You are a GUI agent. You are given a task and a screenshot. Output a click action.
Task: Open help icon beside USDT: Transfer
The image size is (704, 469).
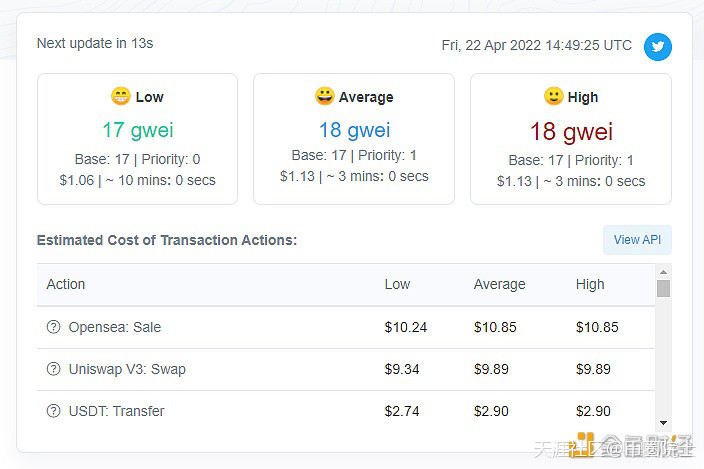tap(54, 411)
